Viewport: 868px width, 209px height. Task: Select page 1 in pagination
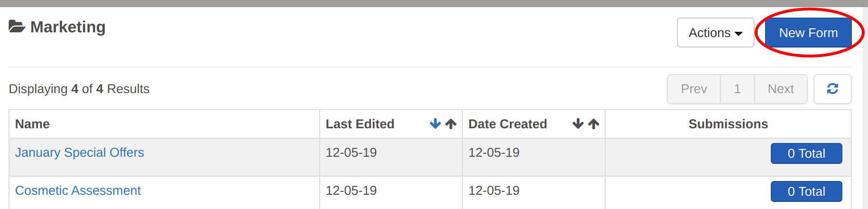pyautogui.click(x=737, y=89)
